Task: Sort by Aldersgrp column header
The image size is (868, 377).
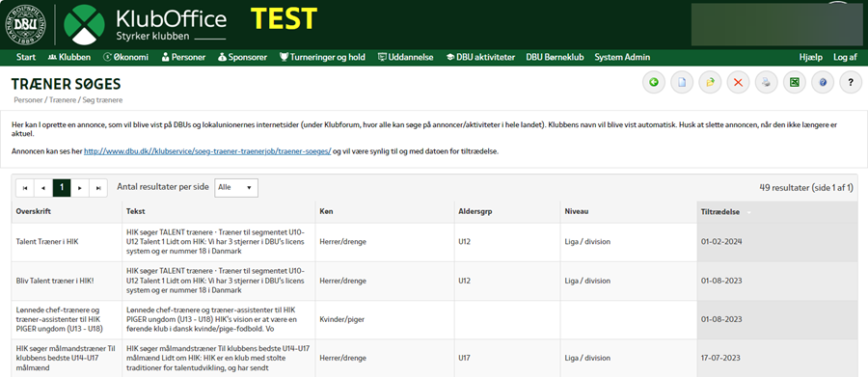Action: pyautogui.click(x=506, y=212)
